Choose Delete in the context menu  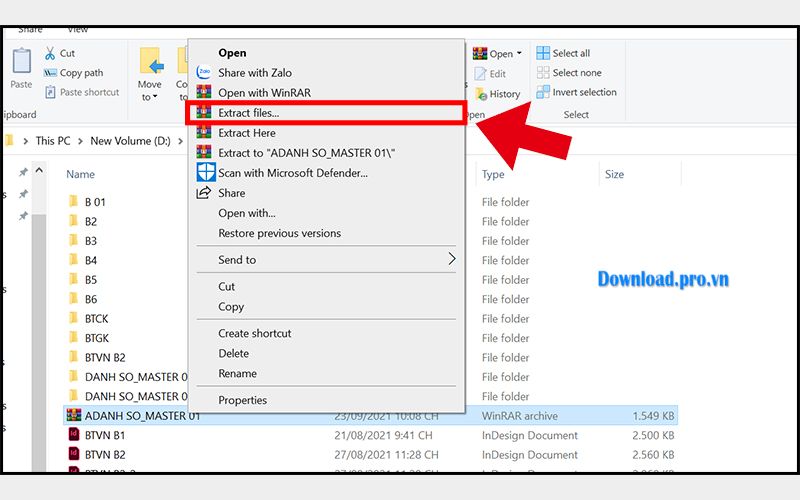233,353
